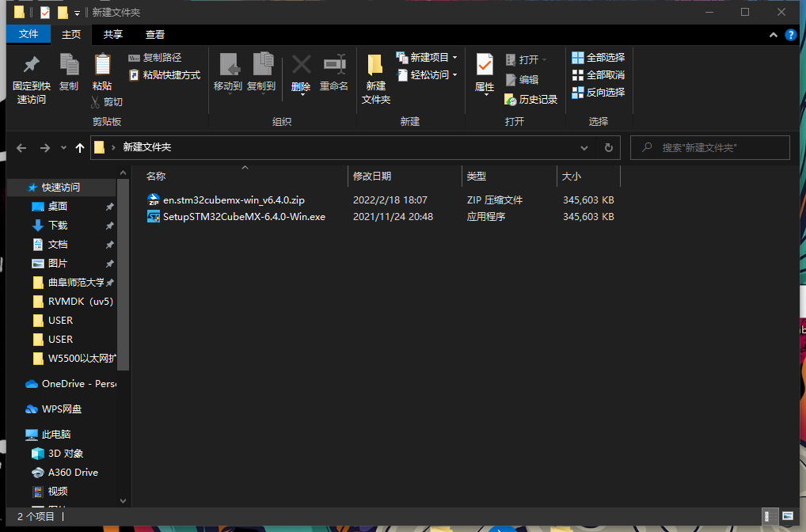This screenshot has height=532, width=806.
Task: Open New item (新建项目) dropdown
Action: point(427,58)
